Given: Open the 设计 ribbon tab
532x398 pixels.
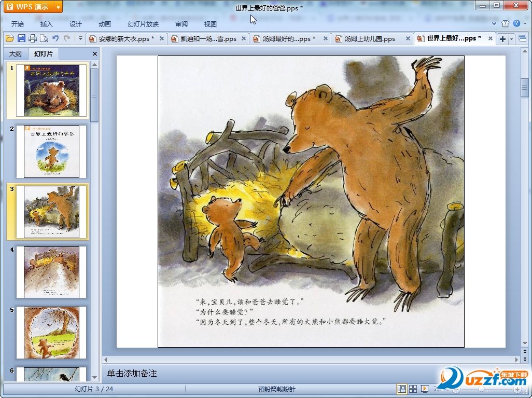Looking at the screenshot, I should [76, 24].
